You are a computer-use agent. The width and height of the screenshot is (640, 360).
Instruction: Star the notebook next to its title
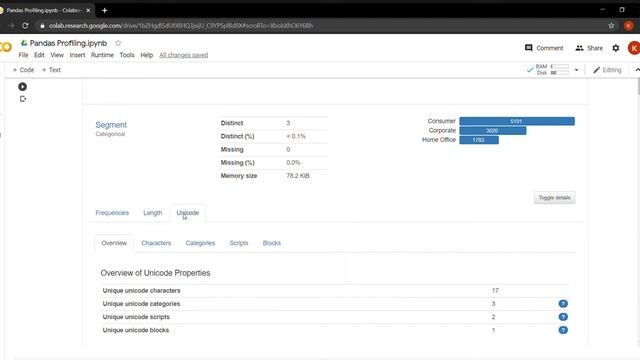(118, 43)
